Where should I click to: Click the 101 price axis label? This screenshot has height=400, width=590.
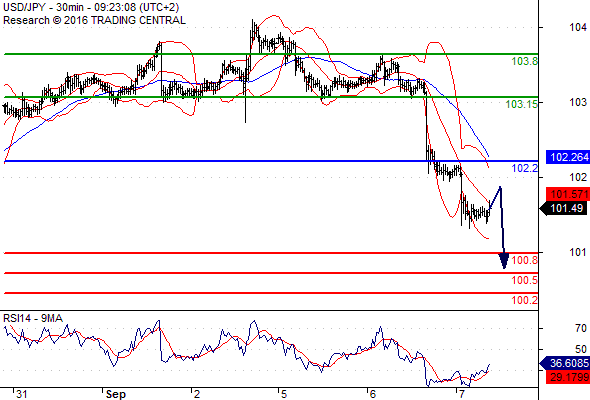point(578,252)
